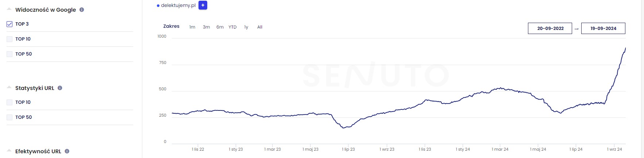Image resolution: width=644 pixels, height=158 pixels.
Task: Click the start date field 20-09-2022
Action: pos(550,28)
